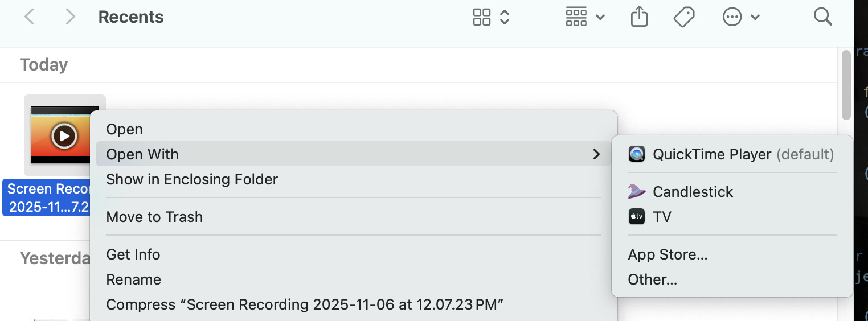Change view mode with up-down chevrons
This screenshot has height=321, width=868.
tap(505, 17)
